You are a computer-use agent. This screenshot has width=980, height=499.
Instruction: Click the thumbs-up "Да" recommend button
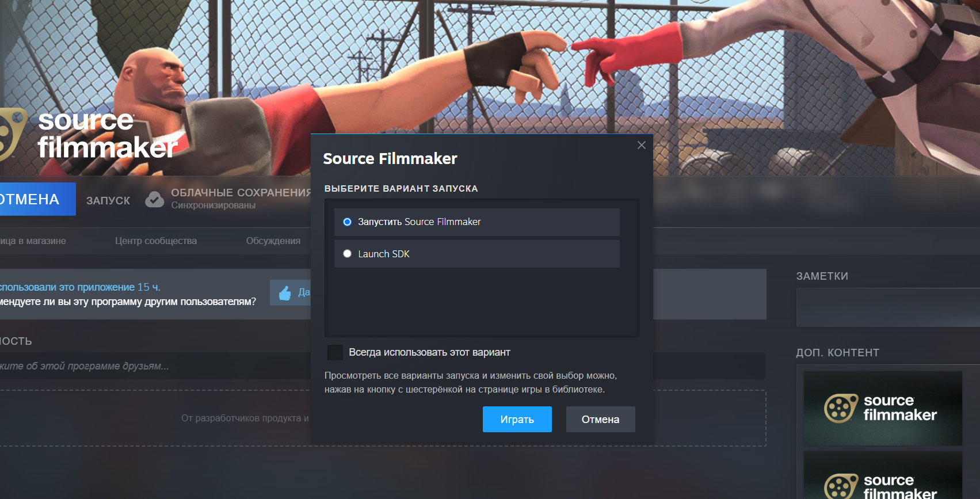[x=291, y=293]
